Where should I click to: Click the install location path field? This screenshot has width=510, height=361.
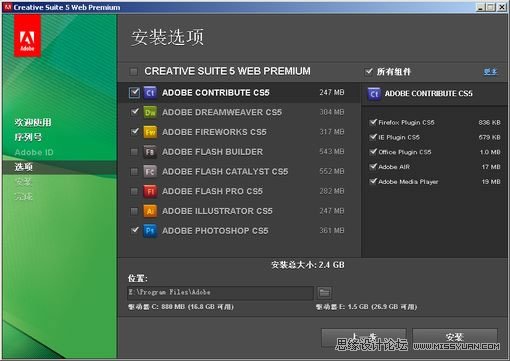click(220, 293)
